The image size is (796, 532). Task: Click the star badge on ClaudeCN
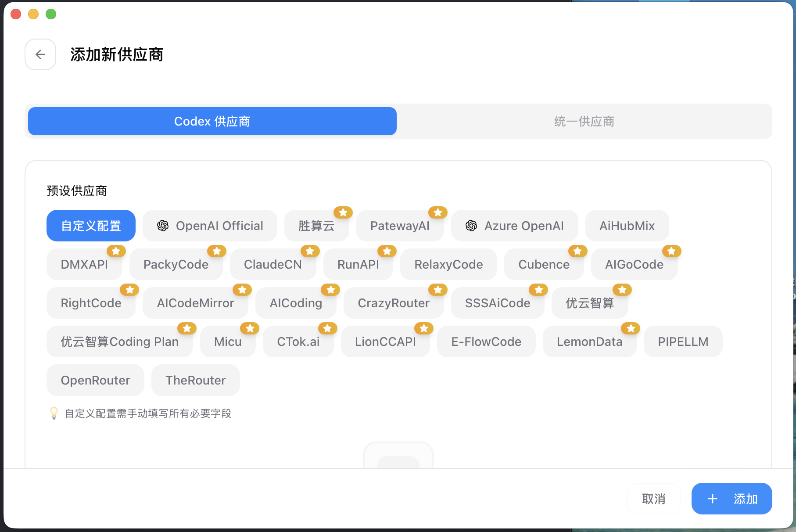click(310, 251)
